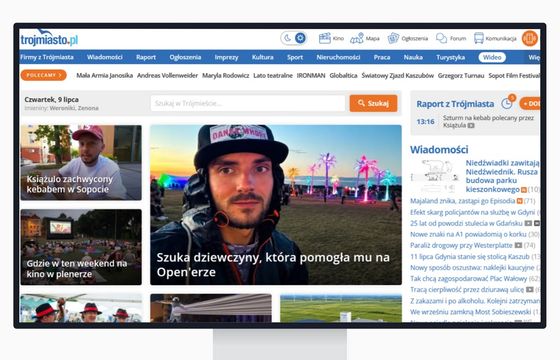The width and height of the screenshot is (560, 360).
Task: Open the Lato teatralne link
Action: point(273,75)
